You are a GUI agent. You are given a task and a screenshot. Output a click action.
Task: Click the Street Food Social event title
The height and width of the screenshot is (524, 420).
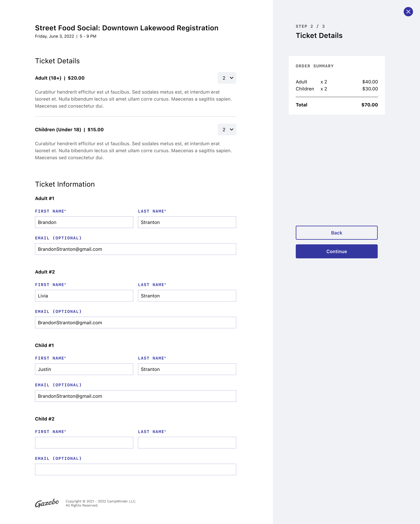(126, 28)
